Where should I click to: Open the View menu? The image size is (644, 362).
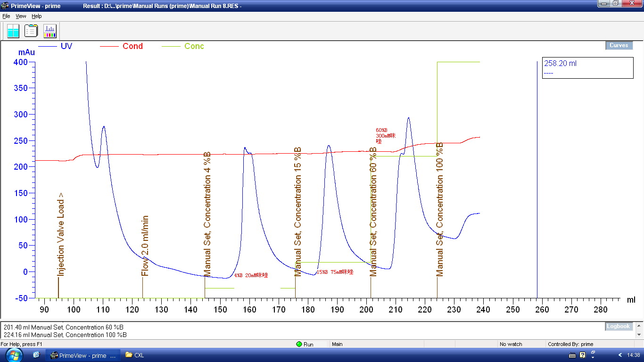pyautogui.click(x=21, y=16)
